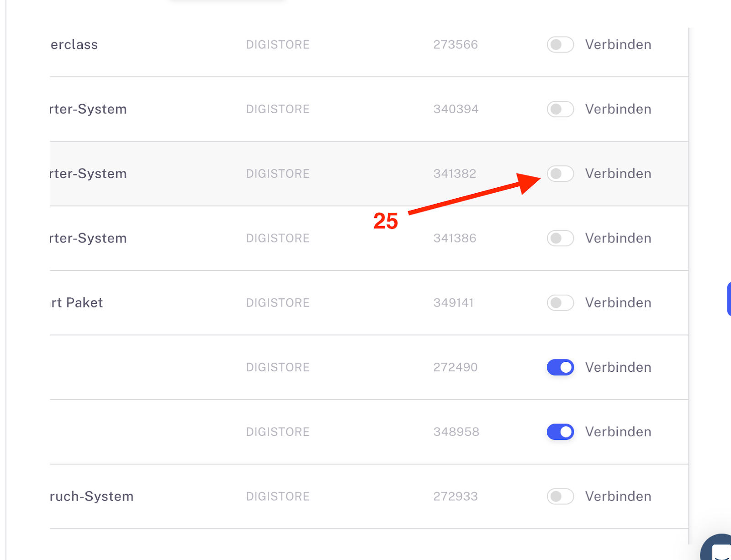731x560 pixels.
Task: Click the Verbinden label for product 273566
Action: pyautogui.click(x=618, y=45)
